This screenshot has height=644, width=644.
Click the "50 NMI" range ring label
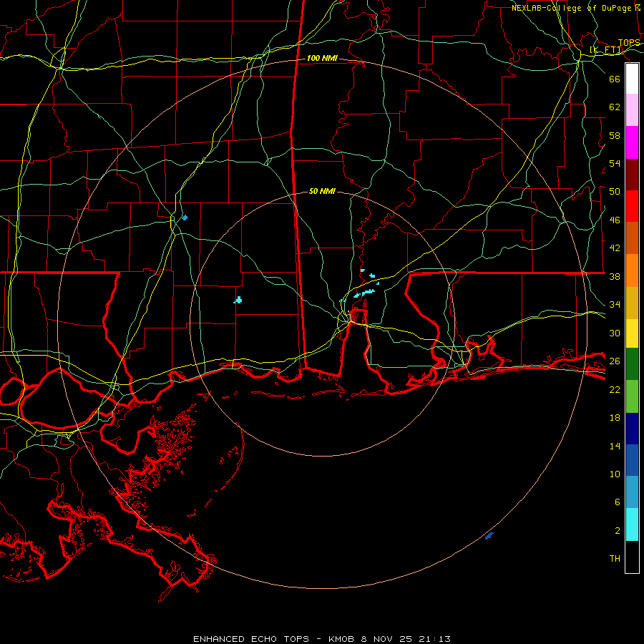point(322,191)
